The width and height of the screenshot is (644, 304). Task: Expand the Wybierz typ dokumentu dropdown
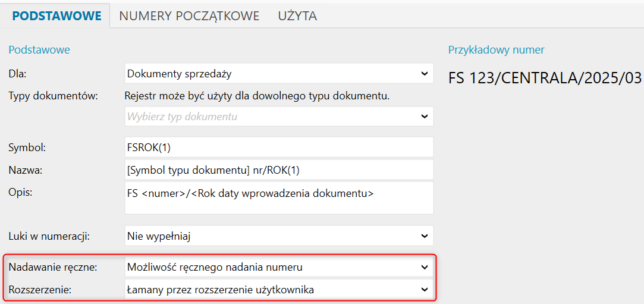coord(279,117)
